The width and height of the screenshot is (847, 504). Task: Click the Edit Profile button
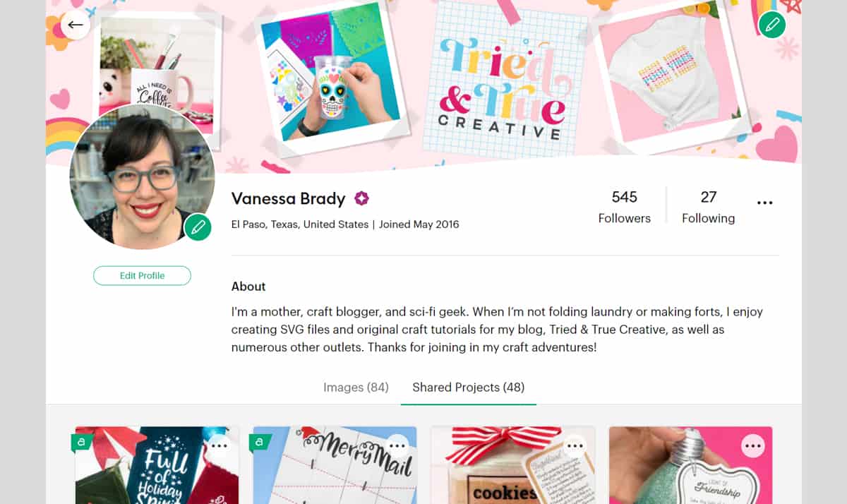(142, 275)
